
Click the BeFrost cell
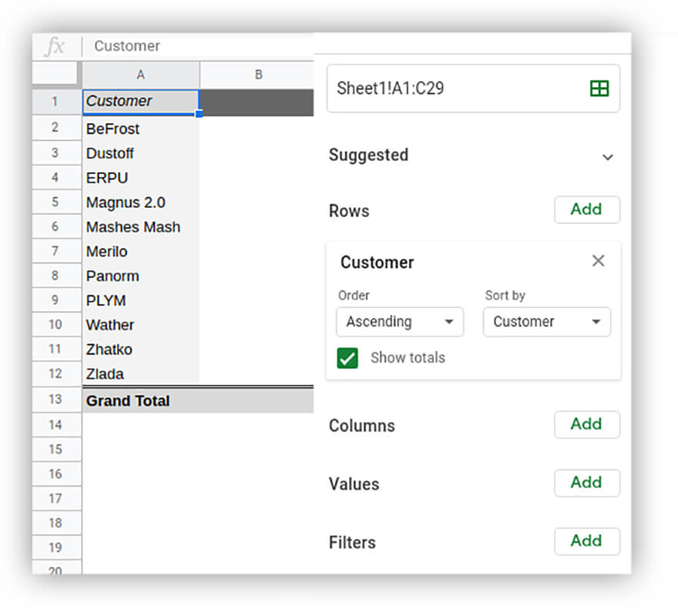coord(140,129)
